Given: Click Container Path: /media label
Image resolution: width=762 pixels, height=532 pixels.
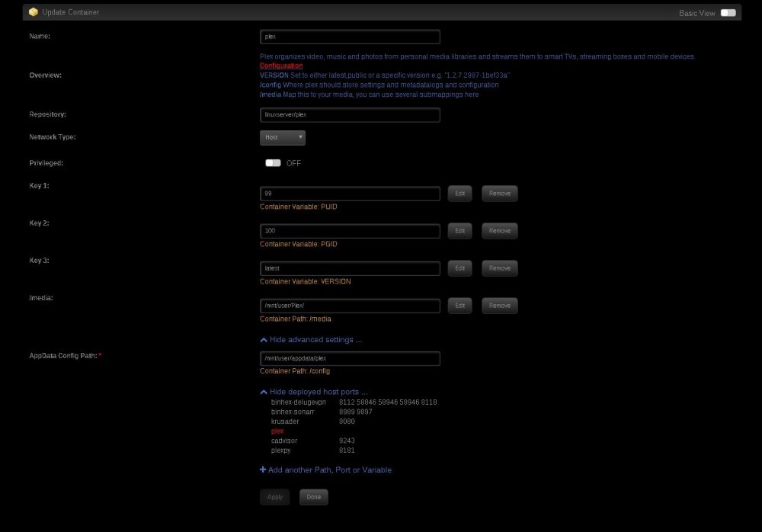Looking at the screenshot, I should point(296,319).
